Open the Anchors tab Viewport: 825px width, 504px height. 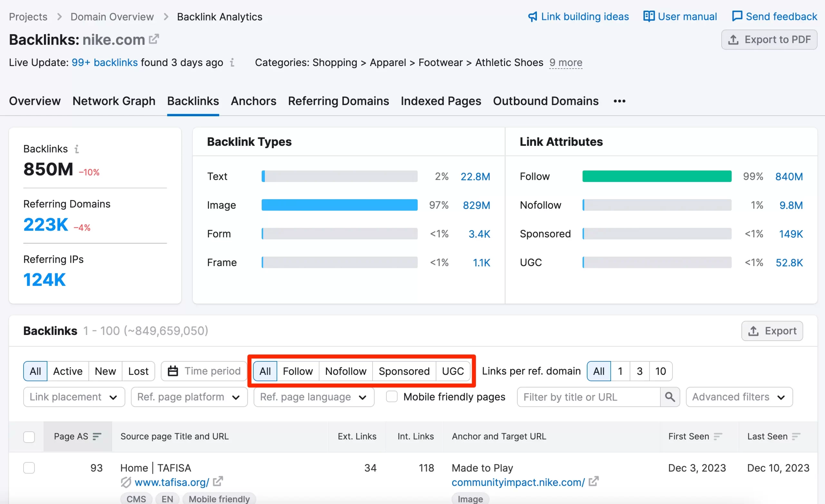click(x=253, y=101)
